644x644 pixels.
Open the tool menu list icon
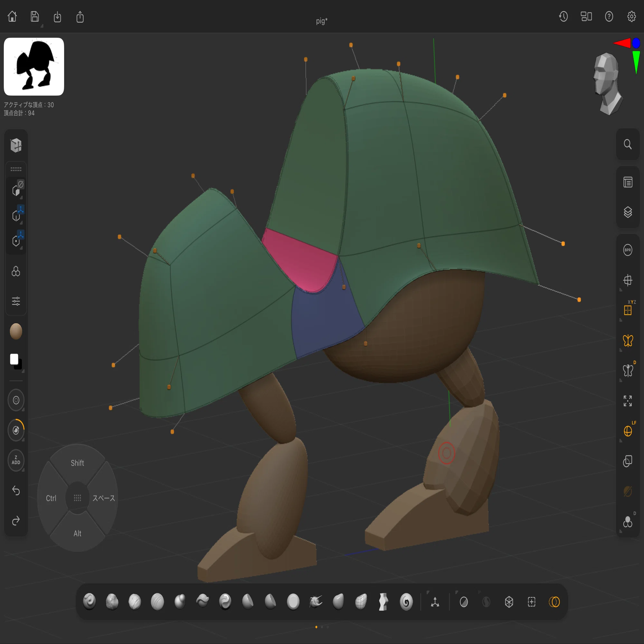(x=628, y=182)
